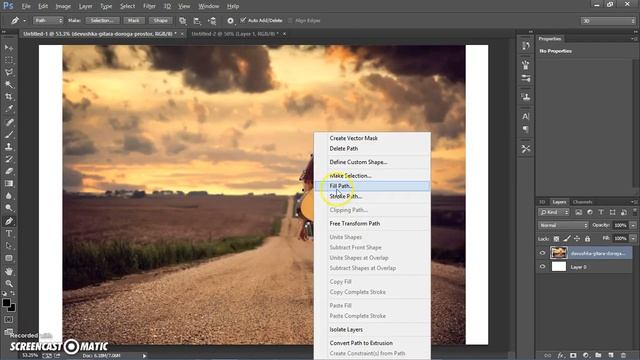
Task: Open History panel icon in dock
Action: [526, 46]
